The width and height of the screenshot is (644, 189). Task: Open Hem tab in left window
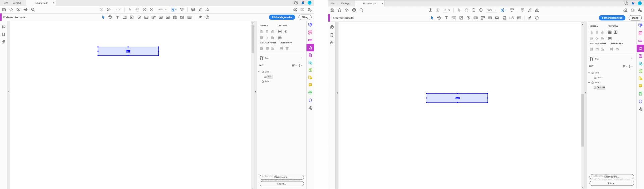pos(5,3)
